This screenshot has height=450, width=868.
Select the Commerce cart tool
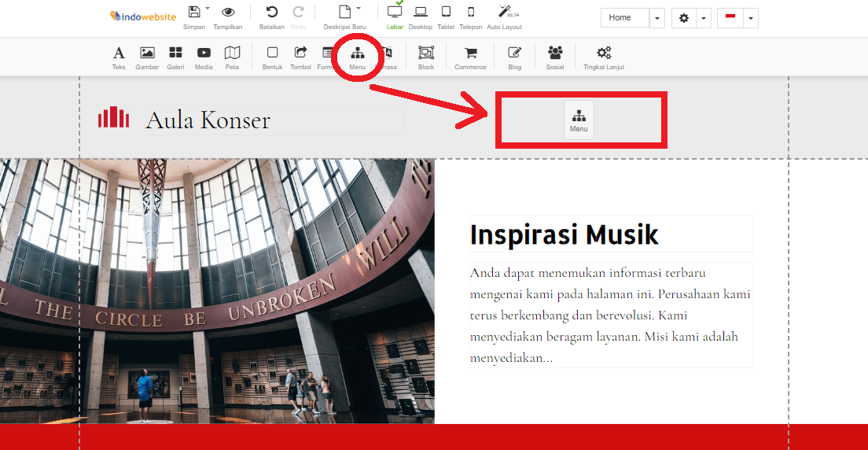pos(470,57)
